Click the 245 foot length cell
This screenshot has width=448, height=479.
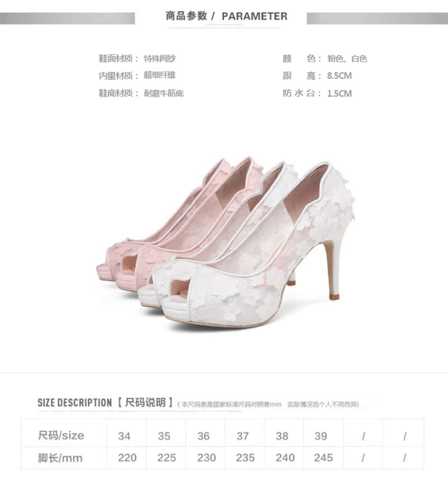[x=324, y=458]
